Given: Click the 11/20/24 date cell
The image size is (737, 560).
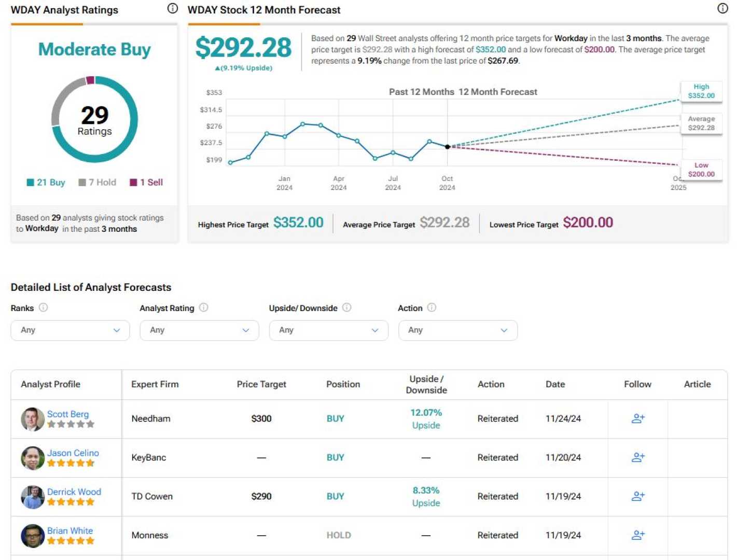Looking at the screenshot, I should (563, 457).
